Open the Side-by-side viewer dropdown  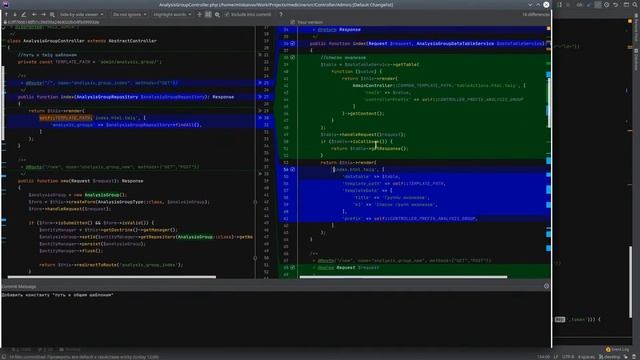[81, 14]
